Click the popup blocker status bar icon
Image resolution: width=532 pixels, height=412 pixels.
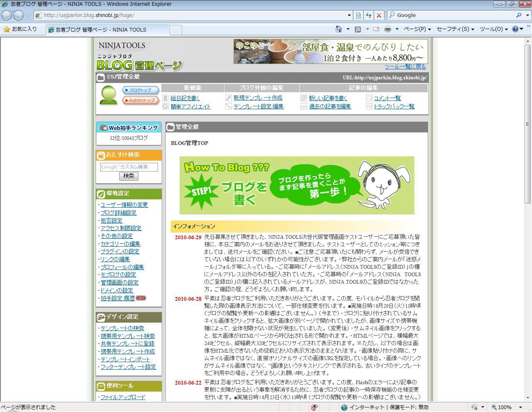coord(314,407)
